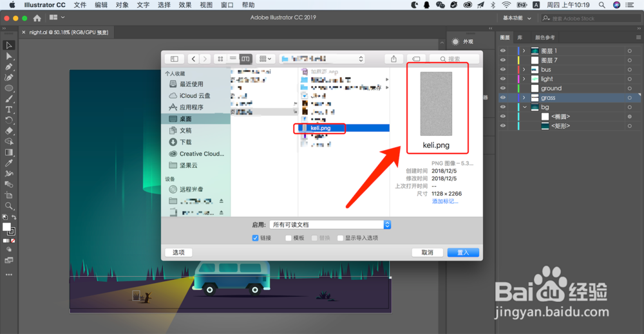The image size is (644, 334).
Task: Collapse the bg layer
Action: (524, 107)
